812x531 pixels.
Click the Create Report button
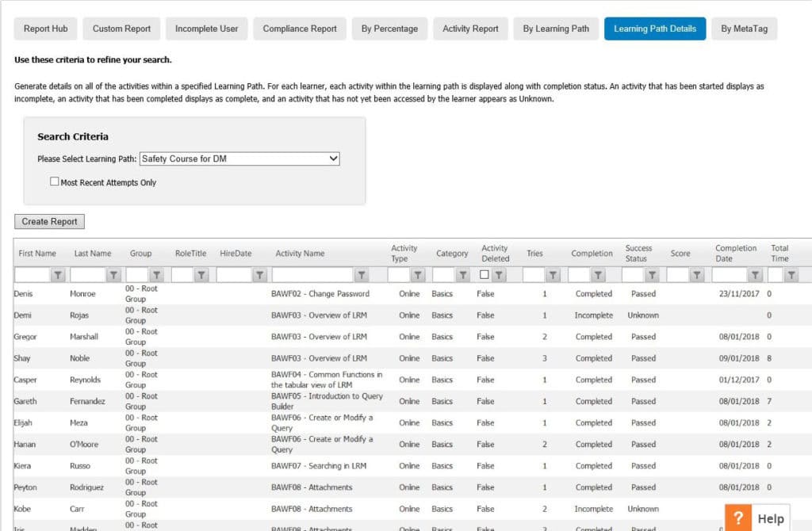click(x=49, y=221)
